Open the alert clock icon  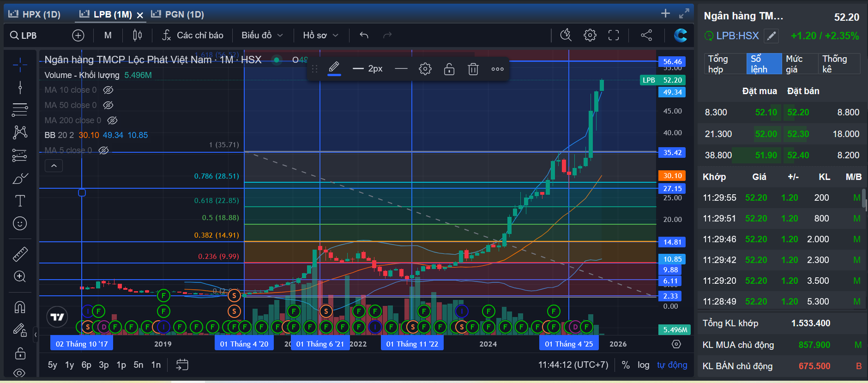click(566, 36)
